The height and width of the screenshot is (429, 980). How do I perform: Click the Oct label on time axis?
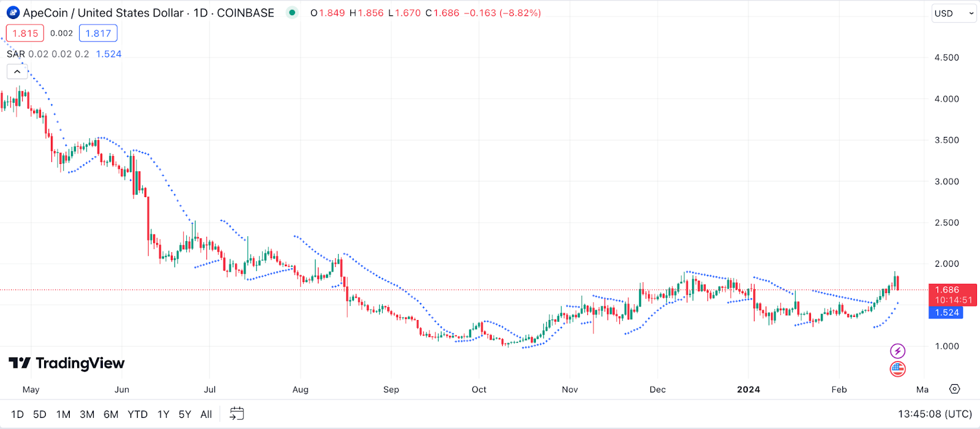pyautogui.click(x=479, y=389)
